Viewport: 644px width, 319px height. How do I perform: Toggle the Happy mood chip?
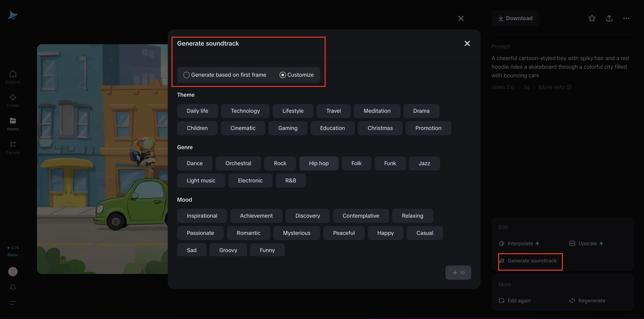click(385, 233)
